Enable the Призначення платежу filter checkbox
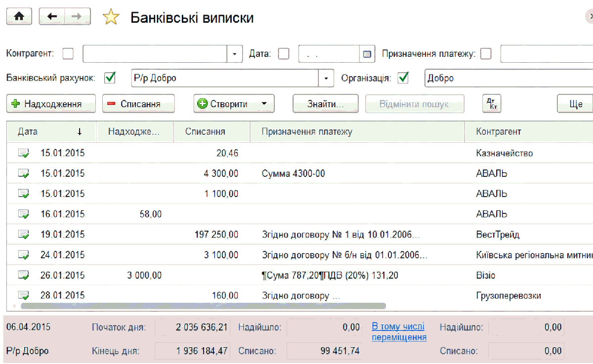This screenshot has height=364, width=593. coord(486,53)
